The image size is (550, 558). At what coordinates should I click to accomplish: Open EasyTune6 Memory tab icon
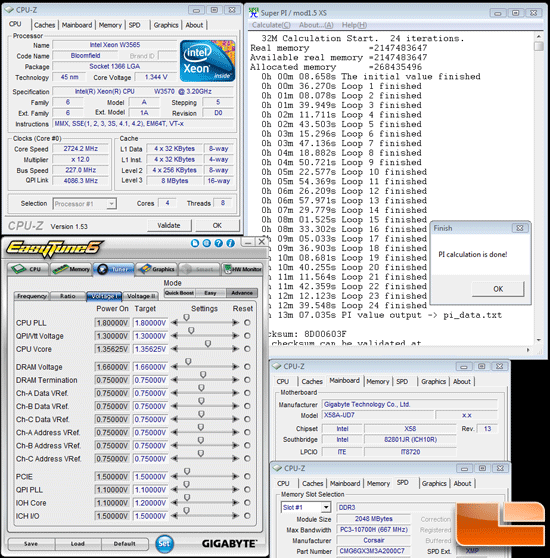(x=71, y=269)
